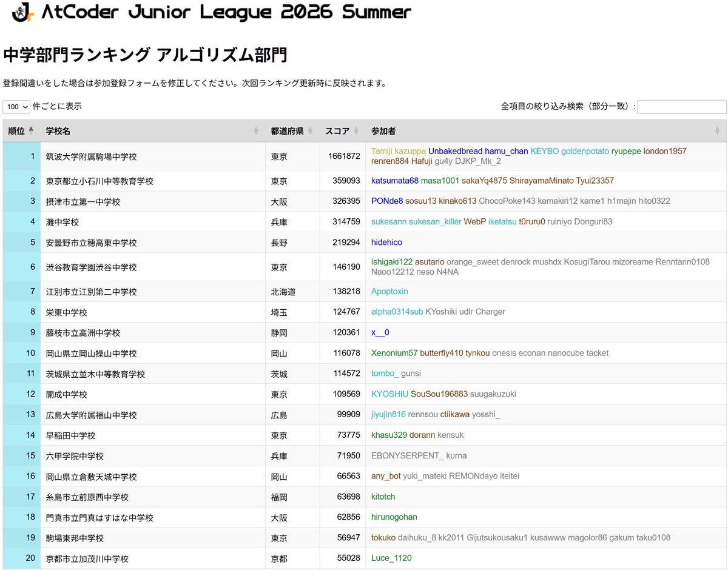
Task: Click the 福岡 prefecture cell
Action: (x=292, y=497)
